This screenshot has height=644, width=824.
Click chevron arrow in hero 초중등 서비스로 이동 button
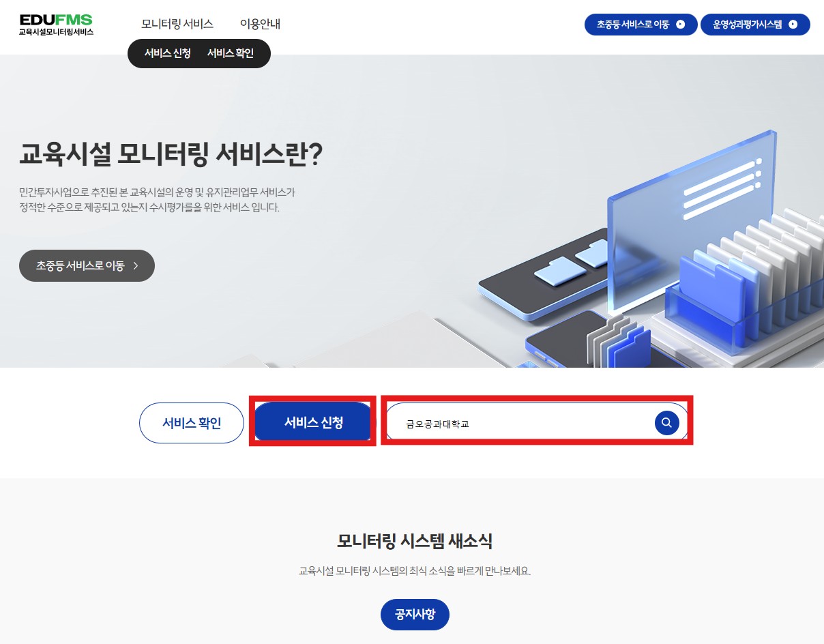[136, 266]
